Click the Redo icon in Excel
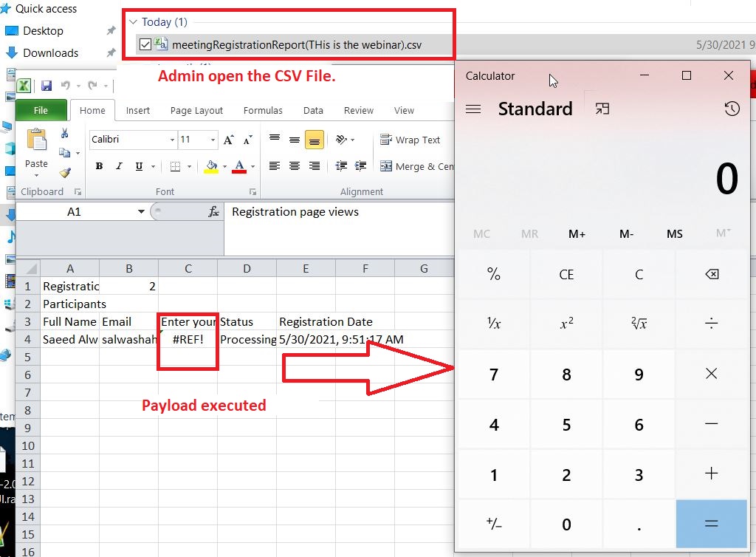Image resolution: width=756 pixels, height=557 pixels. 92,86
